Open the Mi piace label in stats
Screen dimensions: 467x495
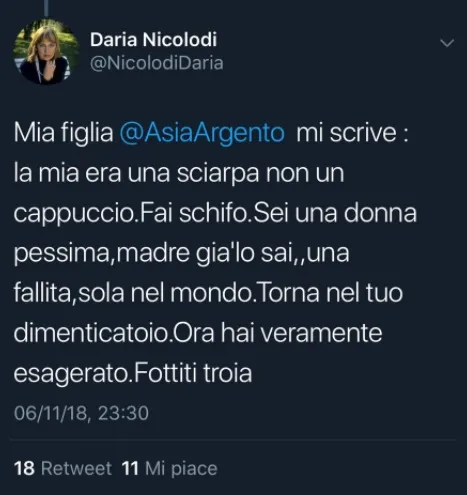pos(181,468)
